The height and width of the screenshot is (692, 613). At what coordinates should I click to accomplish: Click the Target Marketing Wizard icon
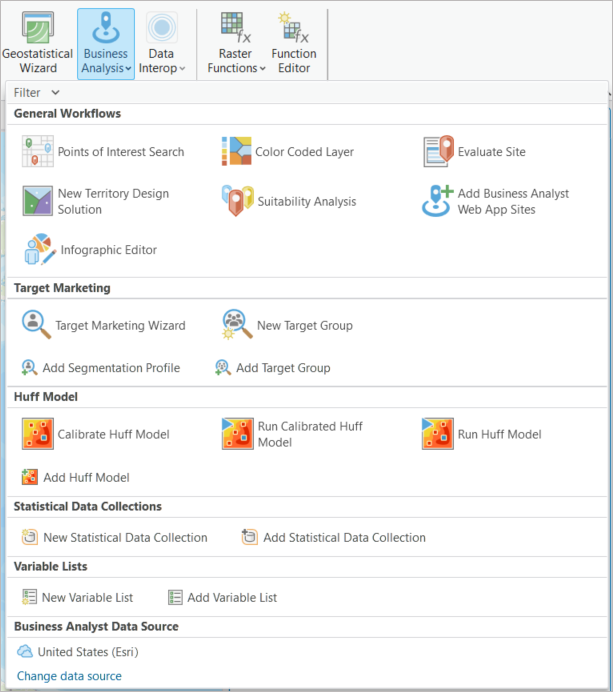(37, 325)
